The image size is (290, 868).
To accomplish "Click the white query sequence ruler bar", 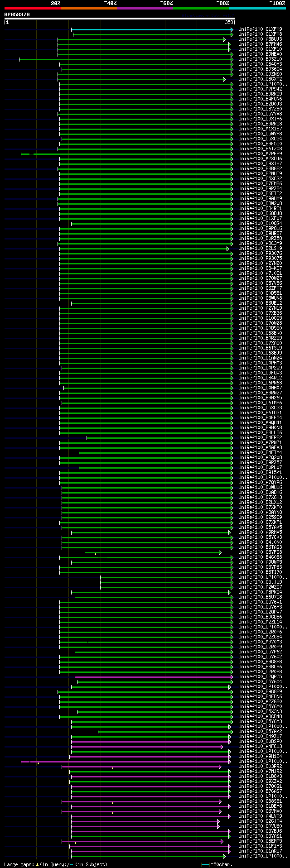I will click(119, 19).
